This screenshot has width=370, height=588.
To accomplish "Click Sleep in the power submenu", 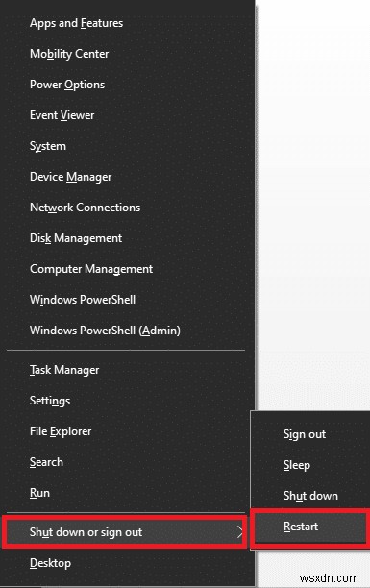I will [x=296, y=465].
